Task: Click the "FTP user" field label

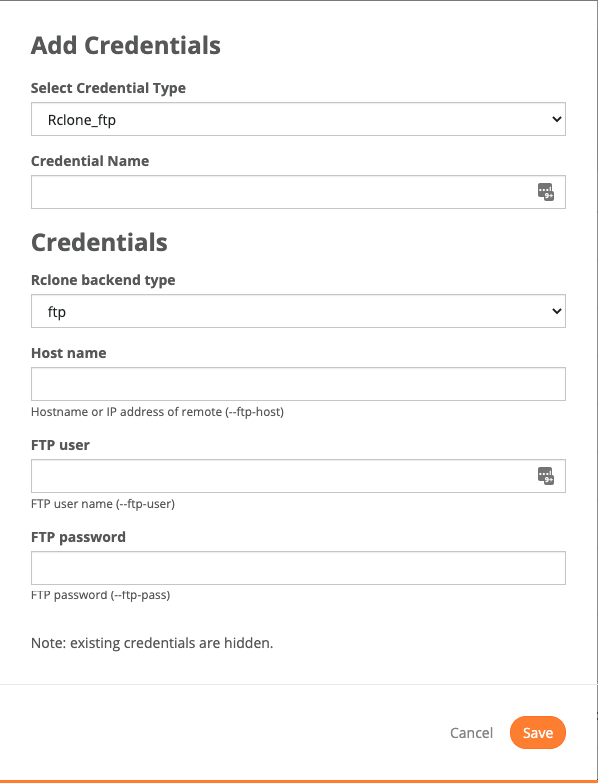Action: point(60,445)
